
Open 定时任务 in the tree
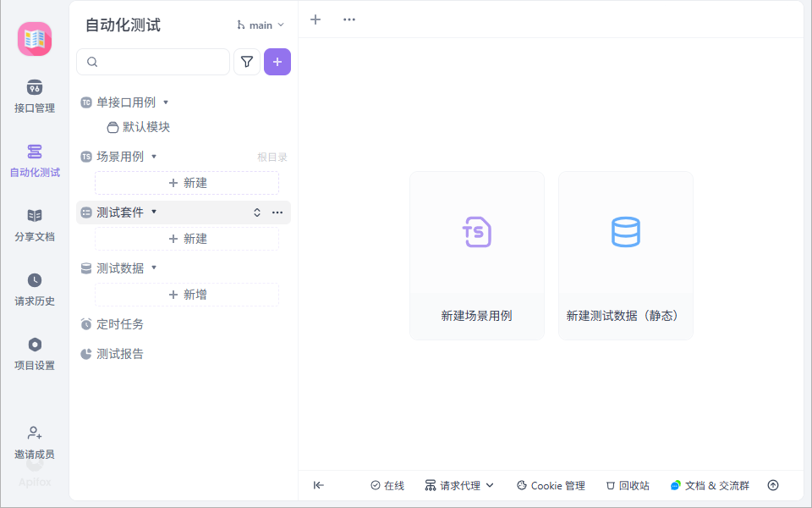point(120,324)
